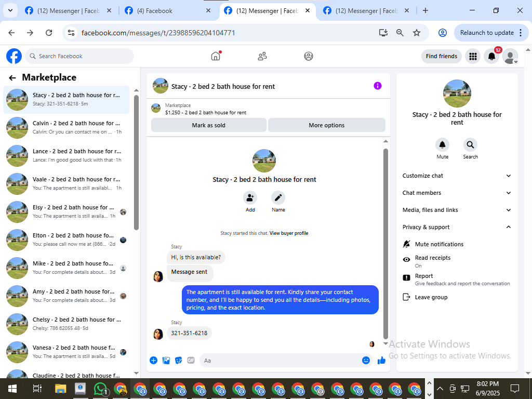Expand Media, files and links section
532x399 pixels.
click(x=457, y=210)
